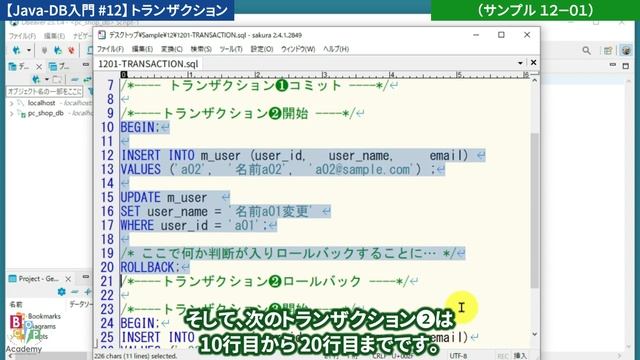Click the 名前 column header in project panel
The width and height of the screenshot is (640, 360).
pyautogui.click(x=16, y=304)
